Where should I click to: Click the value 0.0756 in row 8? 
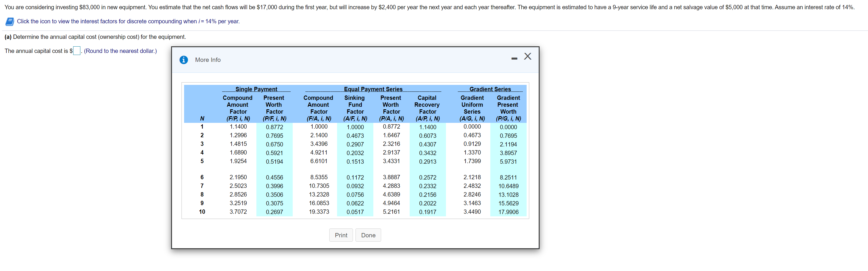pyautogui.click(x=355, y=195)
